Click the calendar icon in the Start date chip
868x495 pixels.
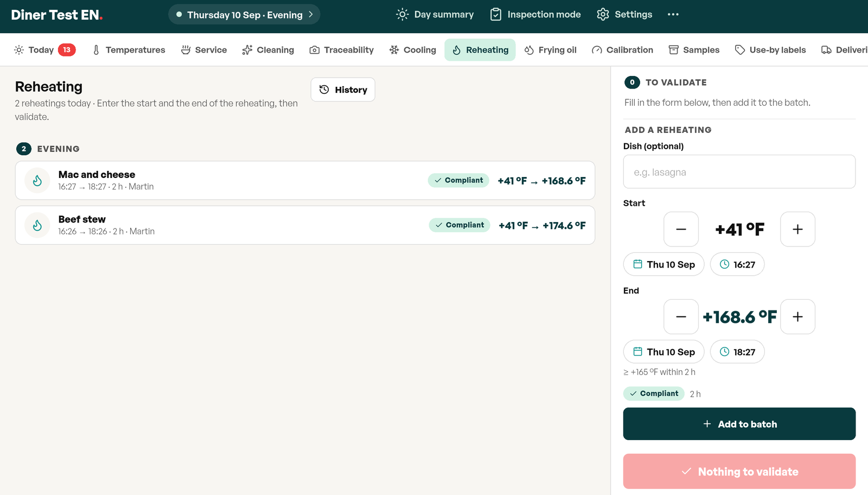(638, 264)
